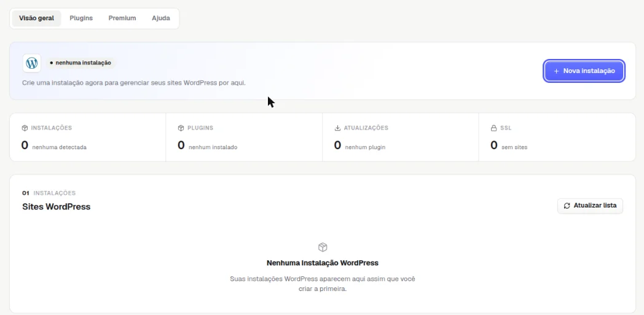The width and height of the screenshot is (644, 315).
Task: Click the 'Sites WordPress' heading
Action: point(57,207)
